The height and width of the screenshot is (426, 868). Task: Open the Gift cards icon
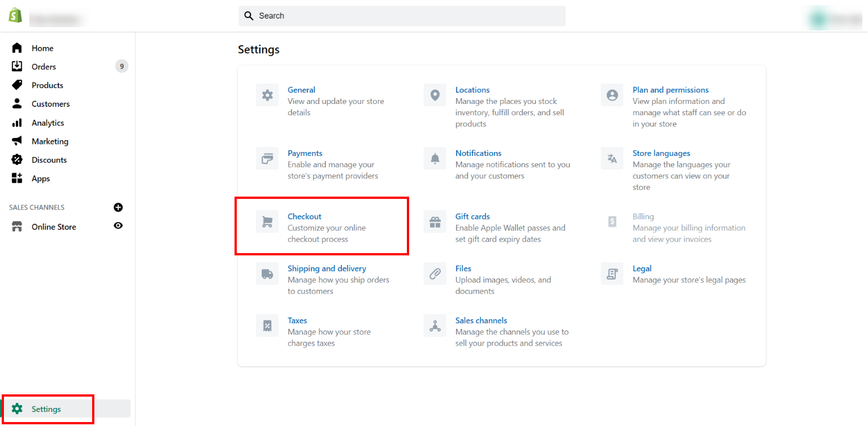pos(435,221)
